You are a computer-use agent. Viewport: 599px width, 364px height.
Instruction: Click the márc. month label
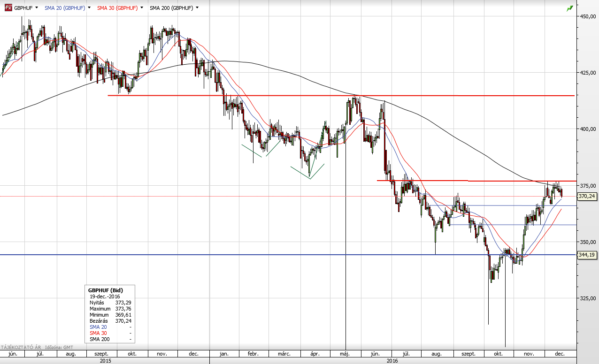pyautogui.click(x=284, y=354)
